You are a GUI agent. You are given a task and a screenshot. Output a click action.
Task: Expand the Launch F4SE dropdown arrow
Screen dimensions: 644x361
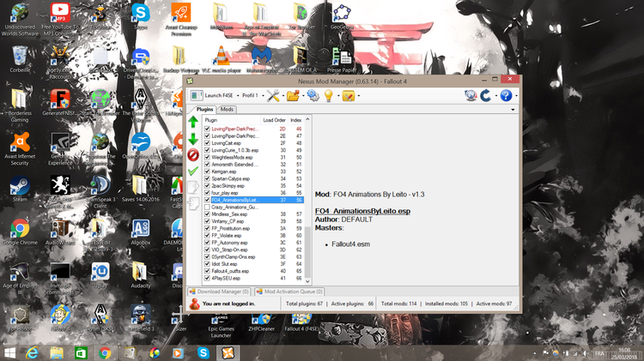pyautogui.click(x=238, y=95)
